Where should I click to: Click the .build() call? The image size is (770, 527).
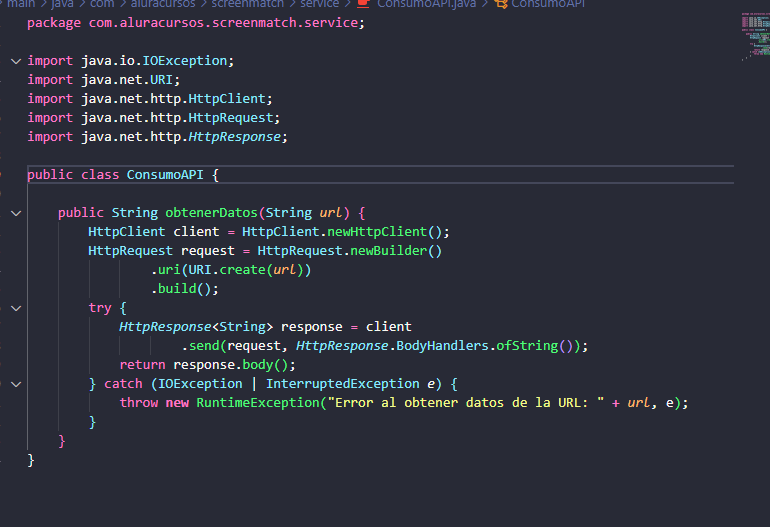(x=184, y=289)
